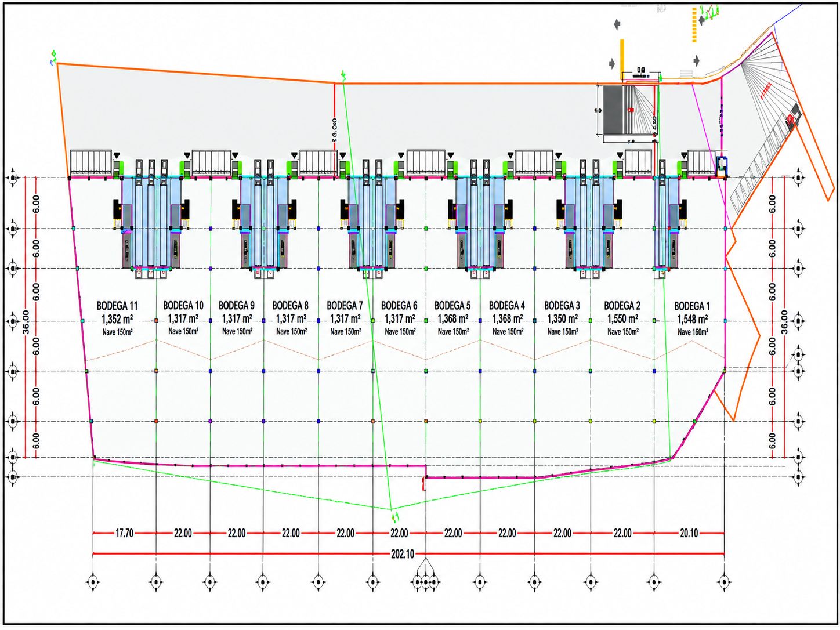Click the "BODEGA 5" label
This screenshot has width=840, height=630.
[452, 305]
